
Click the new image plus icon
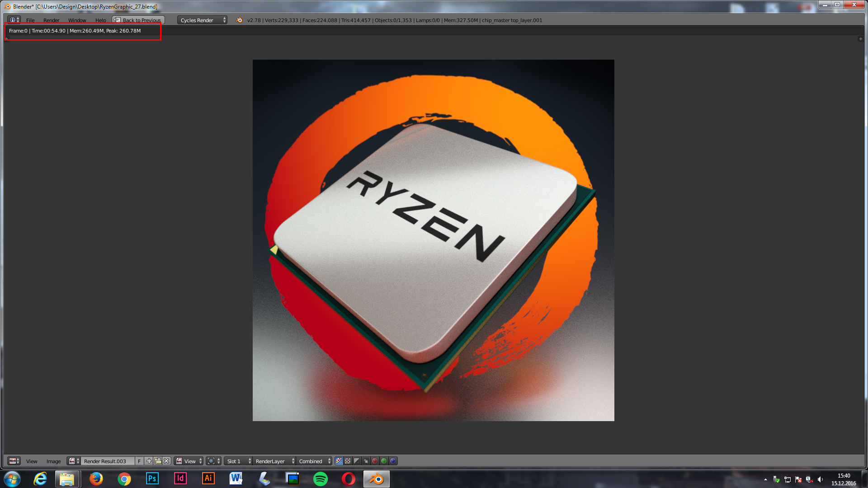[149, 461]
